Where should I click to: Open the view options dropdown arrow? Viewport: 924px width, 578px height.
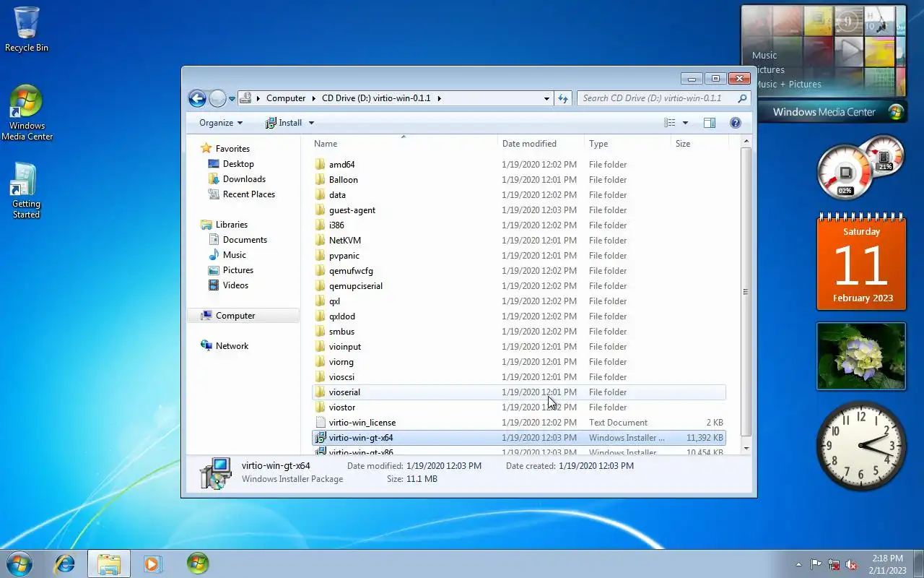click(685, 123)
